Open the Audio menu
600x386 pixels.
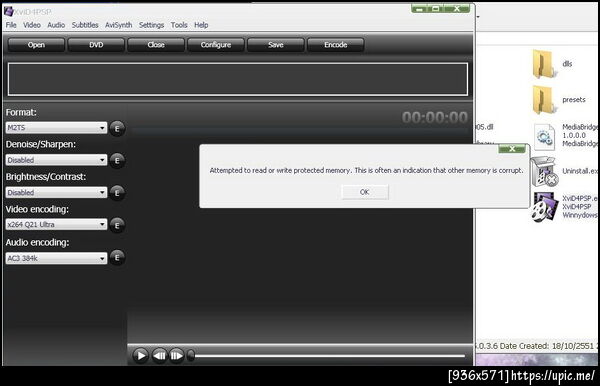pyautogui.click(x=56, y=25)
